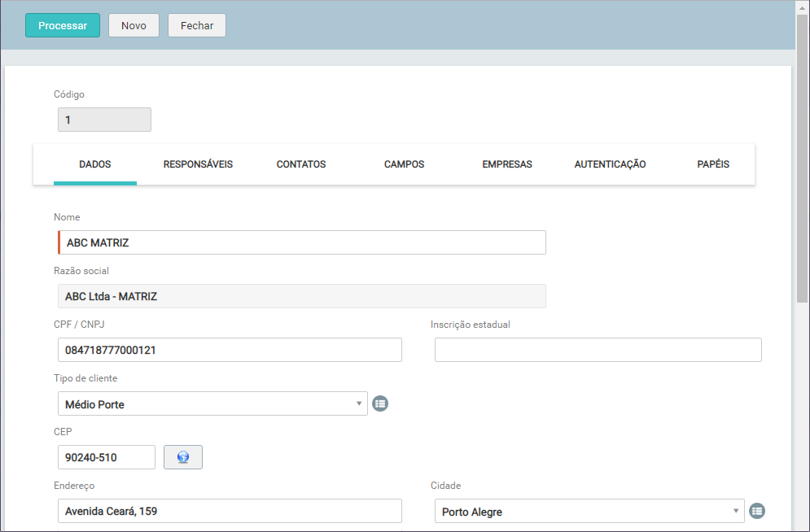Select the Dados tab
The image size is (810, 532).
point(95,164)
